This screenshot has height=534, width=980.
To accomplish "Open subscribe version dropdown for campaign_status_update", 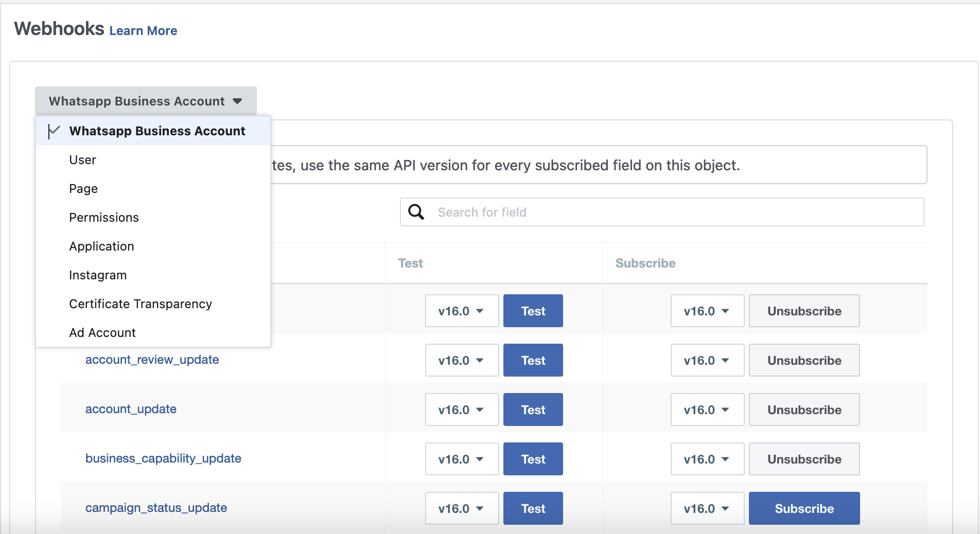I will pyautogui.click(x=708, y=508).
